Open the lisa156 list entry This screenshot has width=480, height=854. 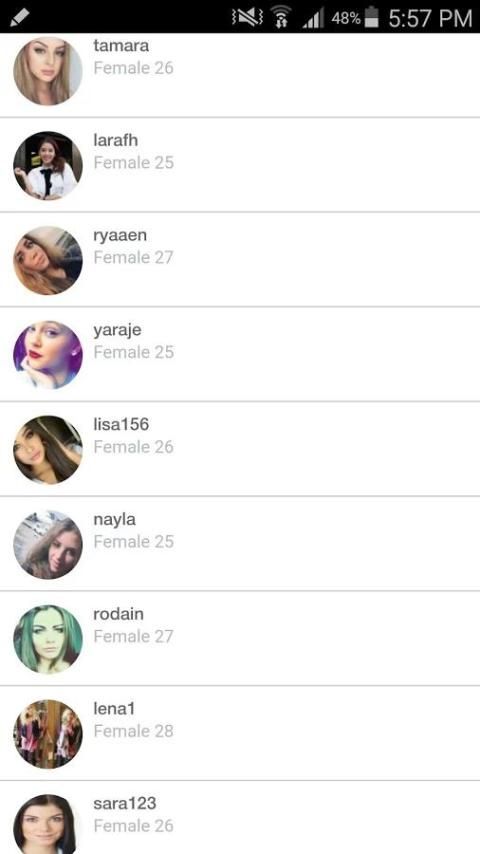pos(240,449)
